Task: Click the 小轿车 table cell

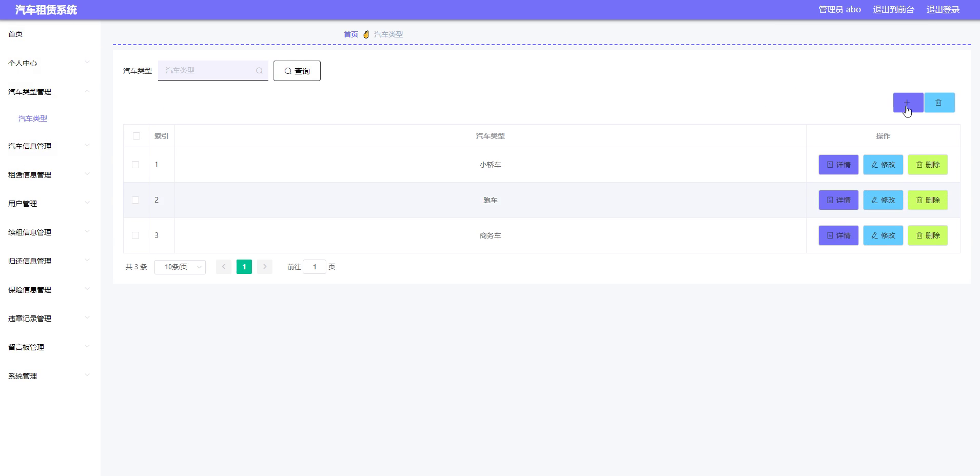Action: pos(491,165)
